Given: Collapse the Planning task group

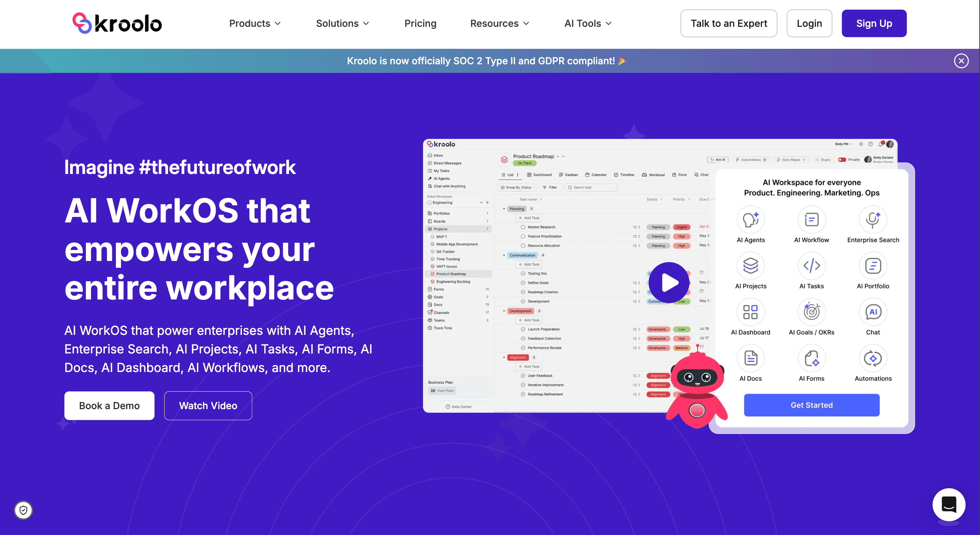Looking at the screenshot, I should [505, 209].
